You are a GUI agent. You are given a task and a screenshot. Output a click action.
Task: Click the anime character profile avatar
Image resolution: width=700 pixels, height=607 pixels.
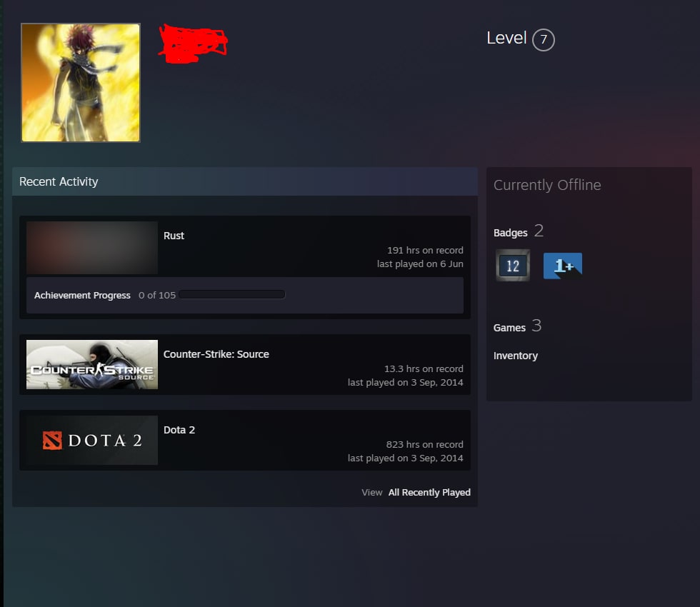tap(81, 83)
